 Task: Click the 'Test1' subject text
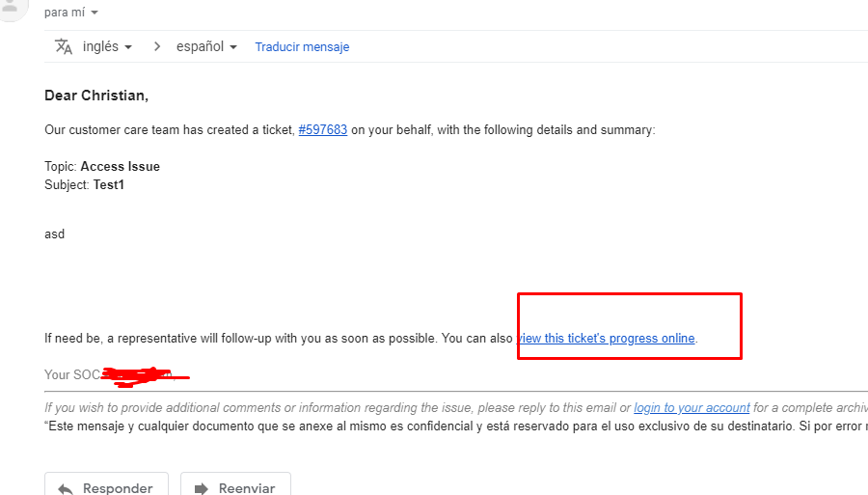[109, 184]
